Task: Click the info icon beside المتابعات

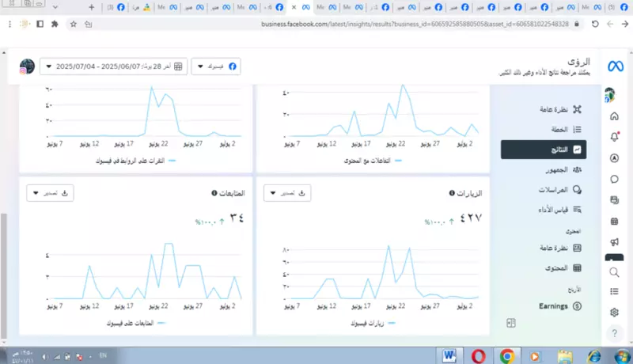Action: (x=214, y=193)
